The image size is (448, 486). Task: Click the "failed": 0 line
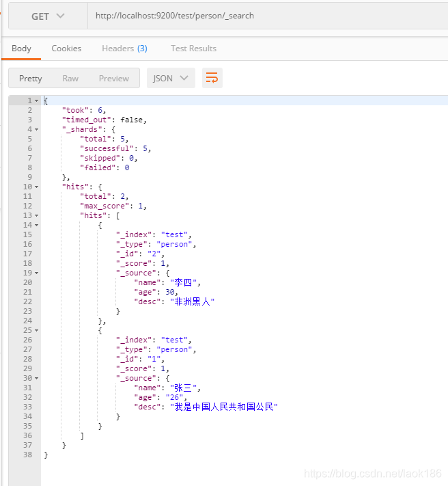click(x=104, y=167)
